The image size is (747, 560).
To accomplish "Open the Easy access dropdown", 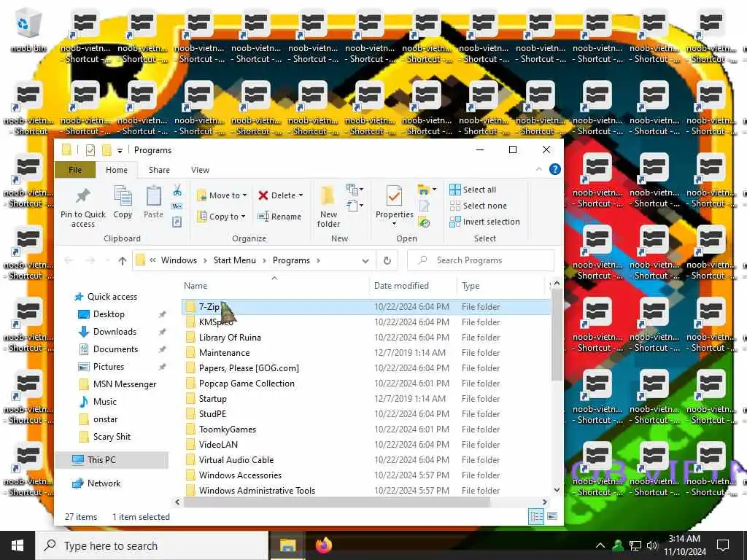I will coord(355,206).
